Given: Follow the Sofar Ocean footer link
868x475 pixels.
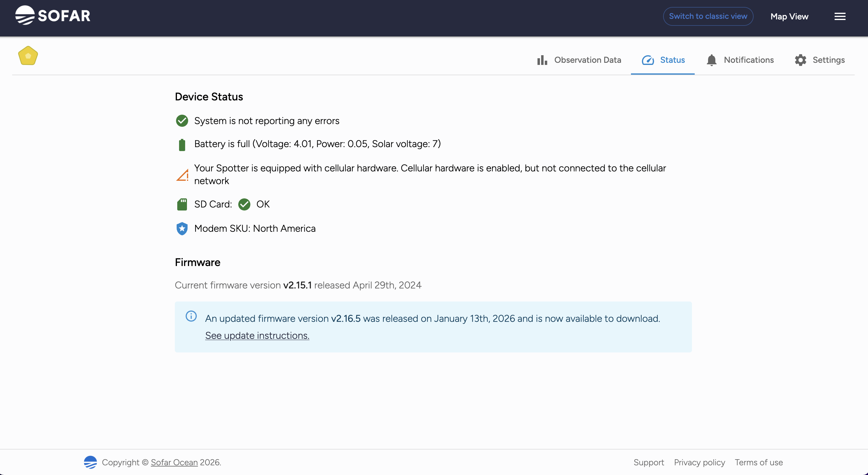Looking at the screenshot, I should pos(174,462).
